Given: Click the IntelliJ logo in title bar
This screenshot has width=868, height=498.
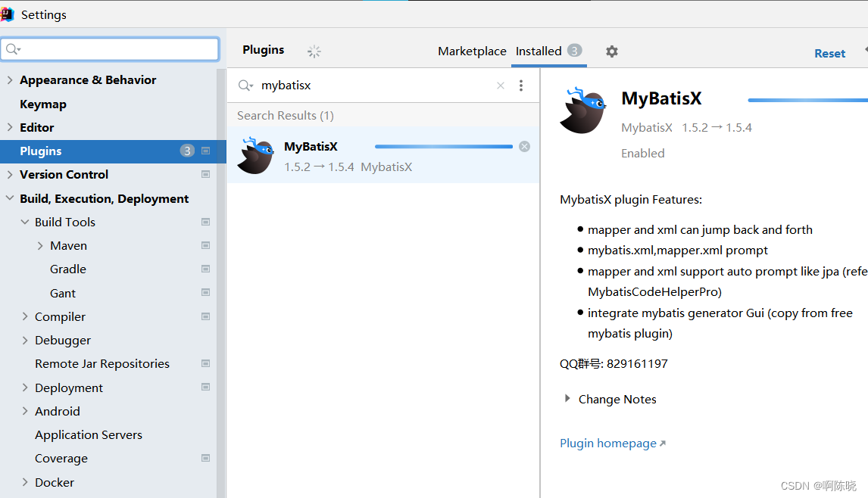Looking at the screenshot, I should coord(8,14).
